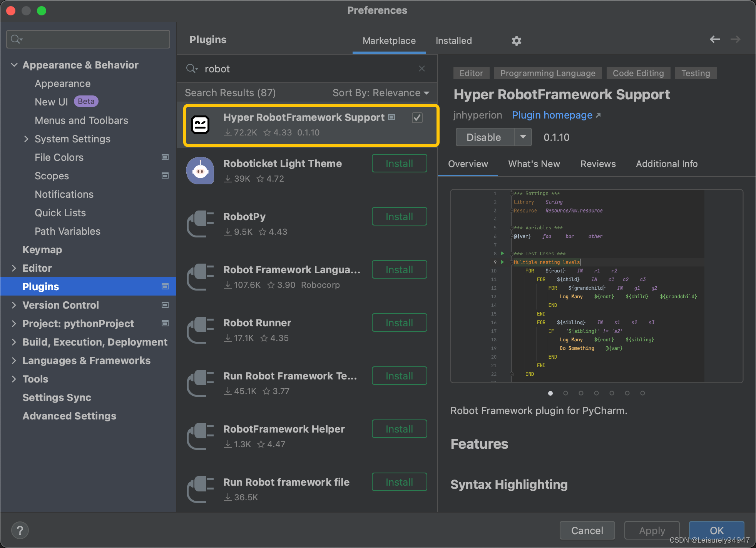Show sixth screenshot via pagination dot
The width and height of the screenshot is (756, 548).
coord(627,393)
